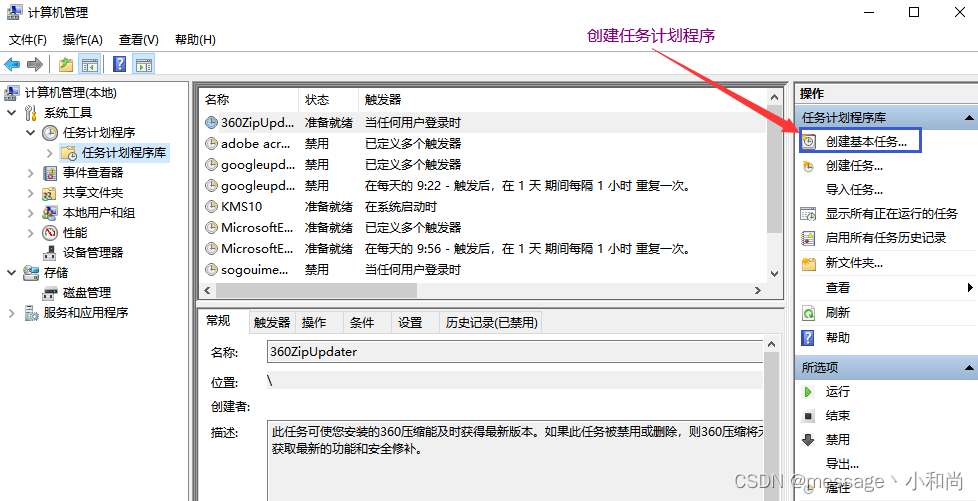The width and height of the screenshot is (978, 501).
Task: Switch to the 历史记录(已禁用) tab
Action: coord(491,323)
